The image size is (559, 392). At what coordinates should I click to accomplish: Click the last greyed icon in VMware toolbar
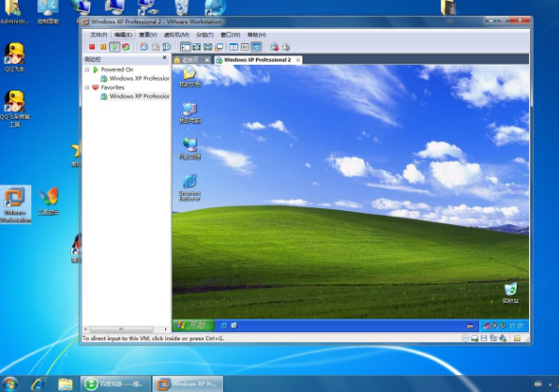point(286,47)
